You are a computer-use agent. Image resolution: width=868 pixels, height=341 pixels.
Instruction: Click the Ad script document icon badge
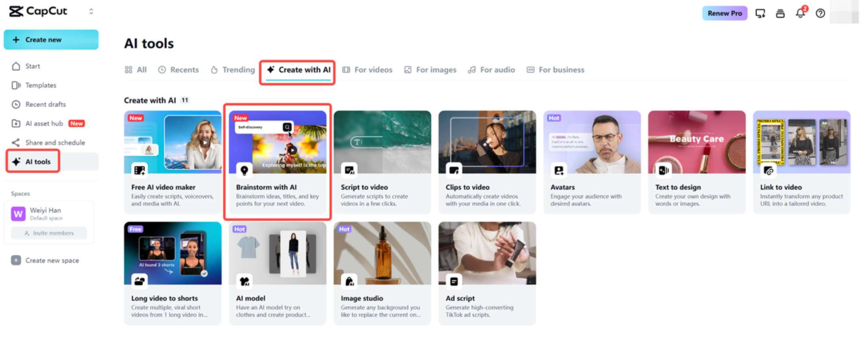click(x=454, y=281)
